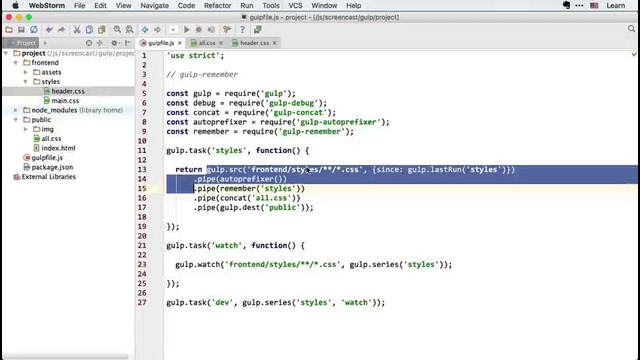Navigate Back using the blue arrow
The width and height of the screenshot is (640, 360).
pos(145,29)
